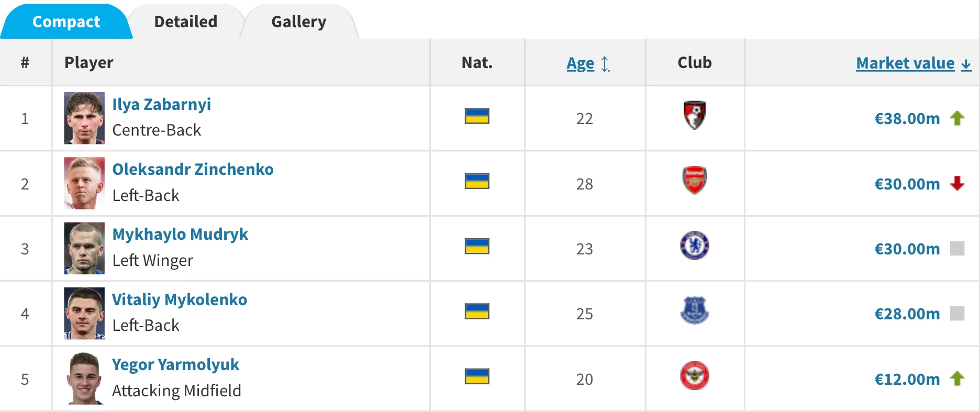Click Vitaliy Mykolenko's portrait thumbnail
The image size is (980, 412).
point(84,313)
